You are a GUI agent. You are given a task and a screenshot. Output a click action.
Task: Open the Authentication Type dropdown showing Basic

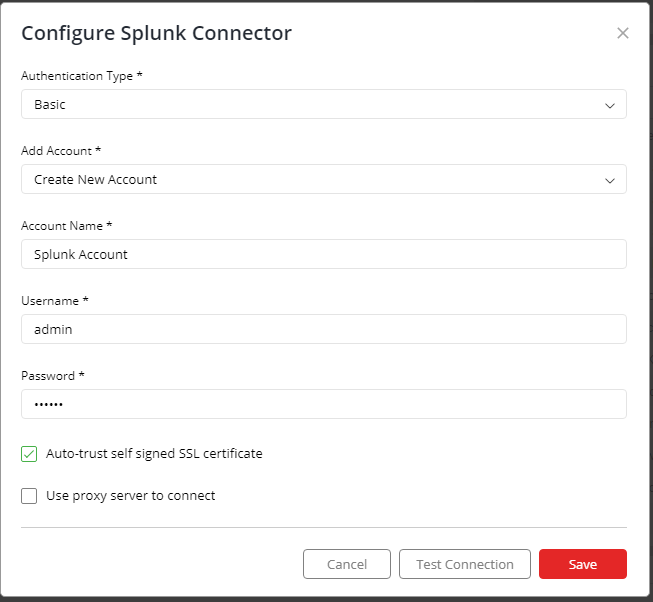point(324,104)
